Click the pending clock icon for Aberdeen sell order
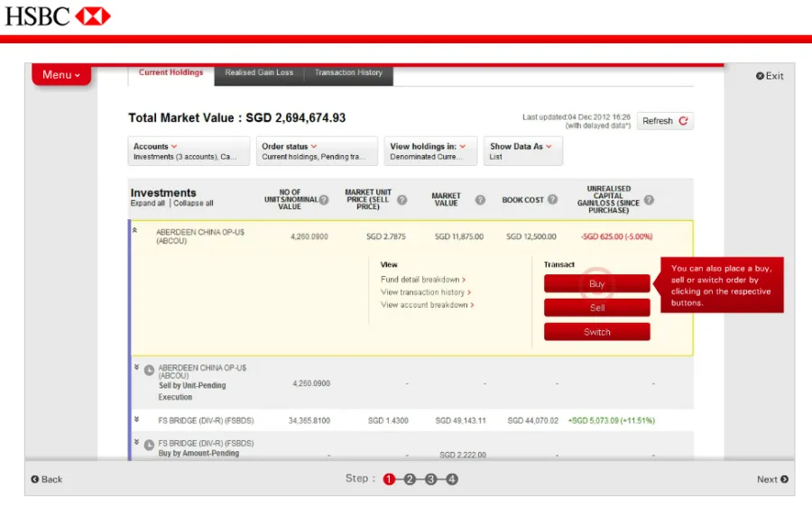This screenshot has width=812, height=507. [149, 371]
